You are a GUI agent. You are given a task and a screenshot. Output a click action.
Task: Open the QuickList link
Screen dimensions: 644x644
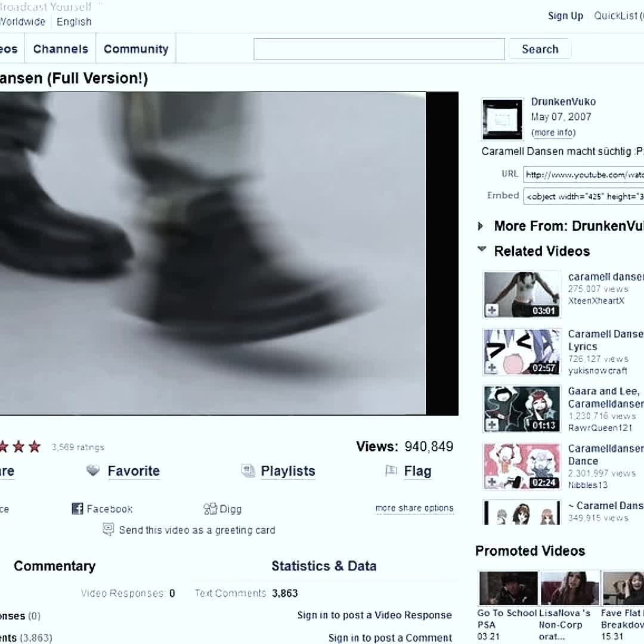pos(618,16)
